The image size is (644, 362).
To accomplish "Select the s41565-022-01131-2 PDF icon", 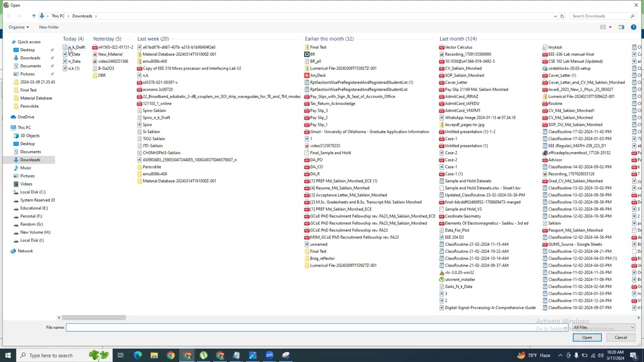I will [95, 47].
